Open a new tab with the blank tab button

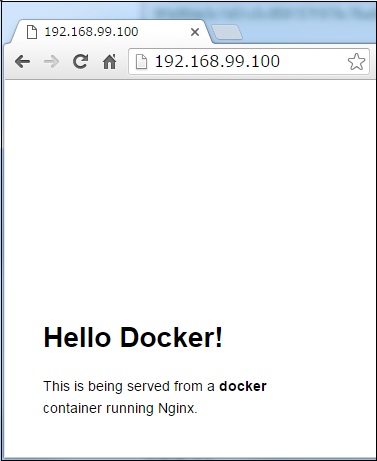(227, 32)
